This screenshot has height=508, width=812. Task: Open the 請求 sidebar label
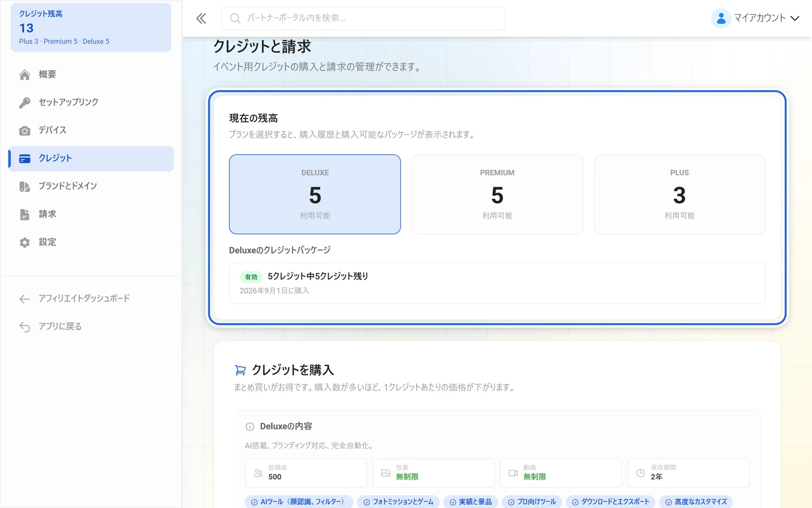[47, 214]
